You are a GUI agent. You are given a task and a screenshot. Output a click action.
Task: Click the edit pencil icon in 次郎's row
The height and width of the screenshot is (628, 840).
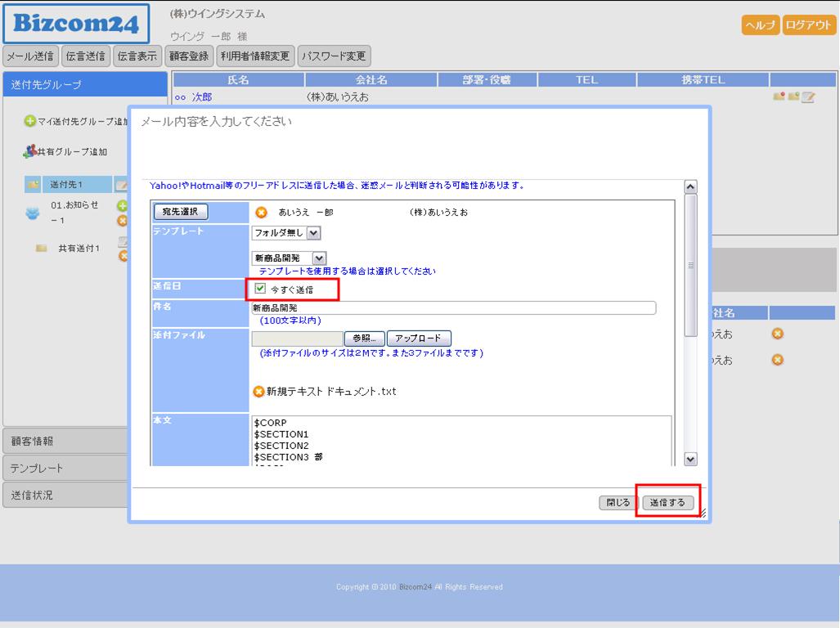(808, 97)
